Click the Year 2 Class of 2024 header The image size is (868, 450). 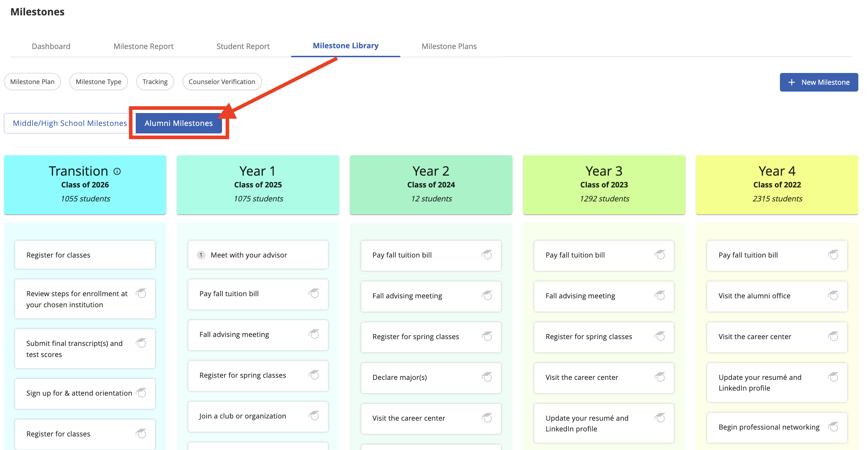coord(431,185)
